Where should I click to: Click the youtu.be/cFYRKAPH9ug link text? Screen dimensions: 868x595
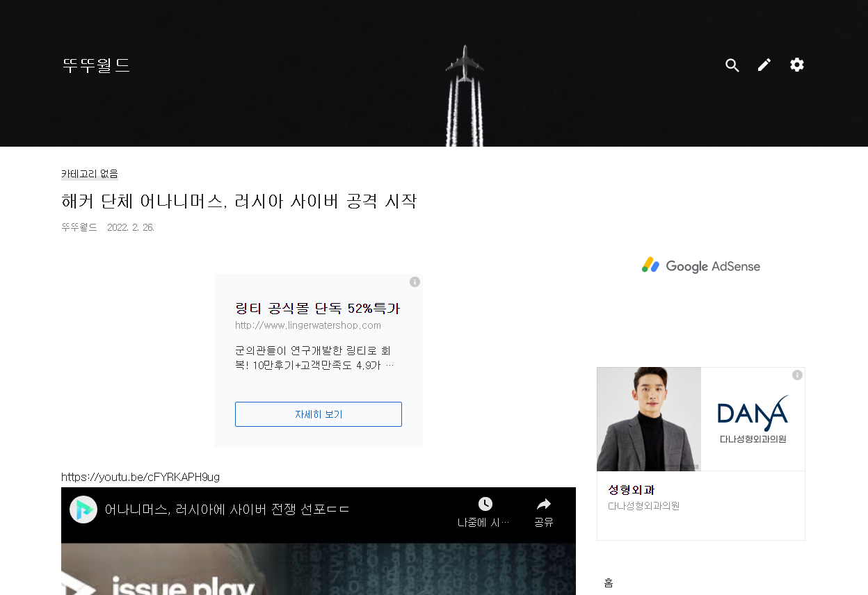tap(140, 477)
